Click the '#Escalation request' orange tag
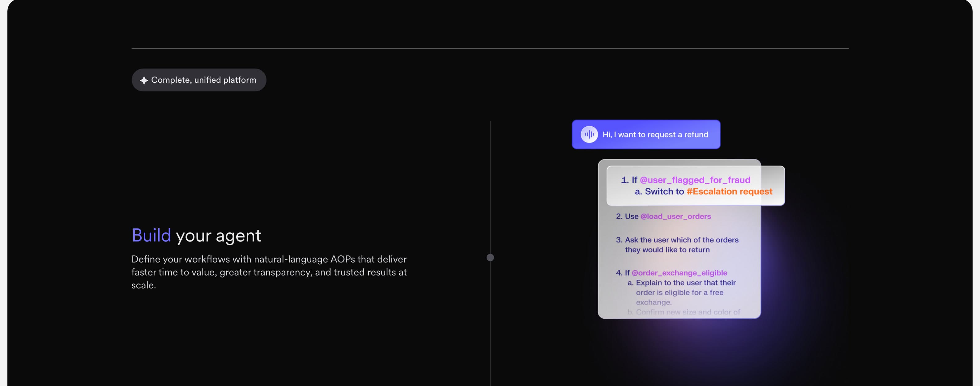Viewport: 980px width, 386px height. tap(729, 191)
